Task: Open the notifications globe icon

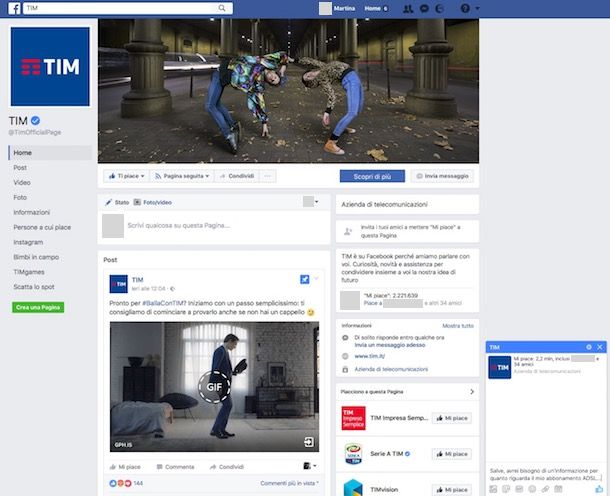Action: click(x=440, y=8)
